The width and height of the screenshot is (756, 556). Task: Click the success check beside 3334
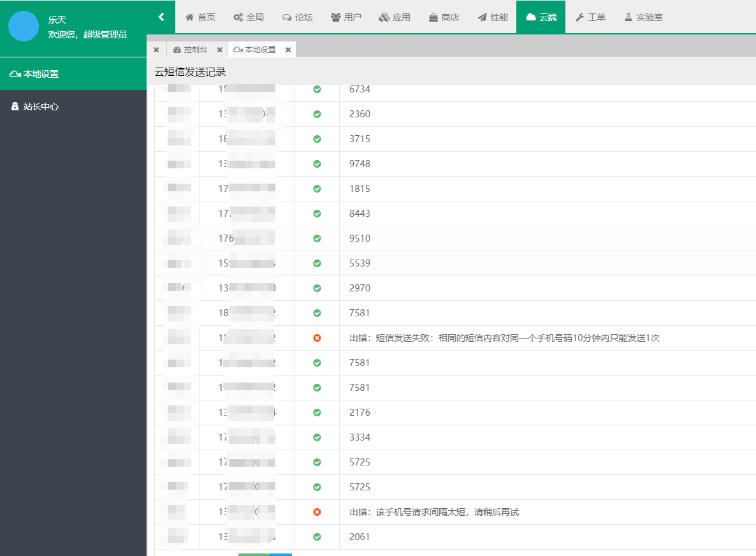[317, 437]
